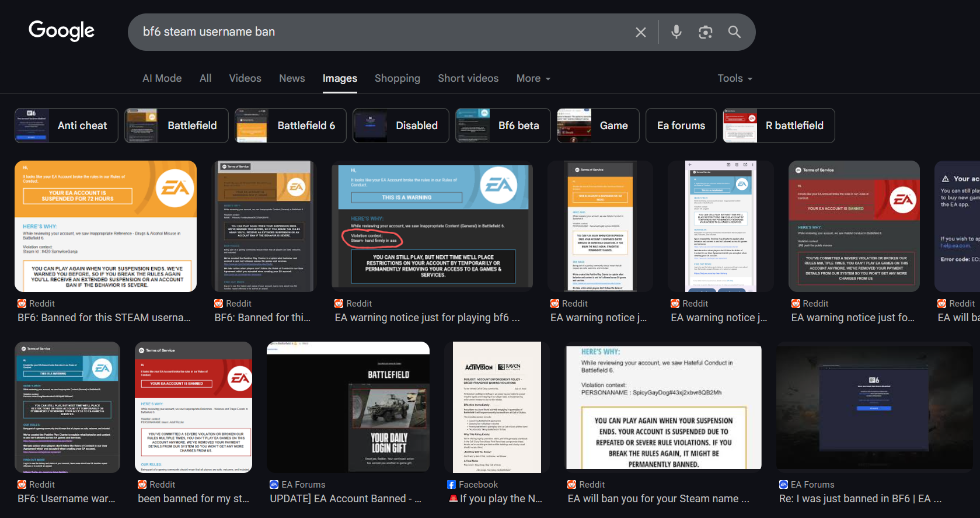The height and width of the screenshot is (518, 980).
Task: Expand the More dropdown menu
Action: 533,78
